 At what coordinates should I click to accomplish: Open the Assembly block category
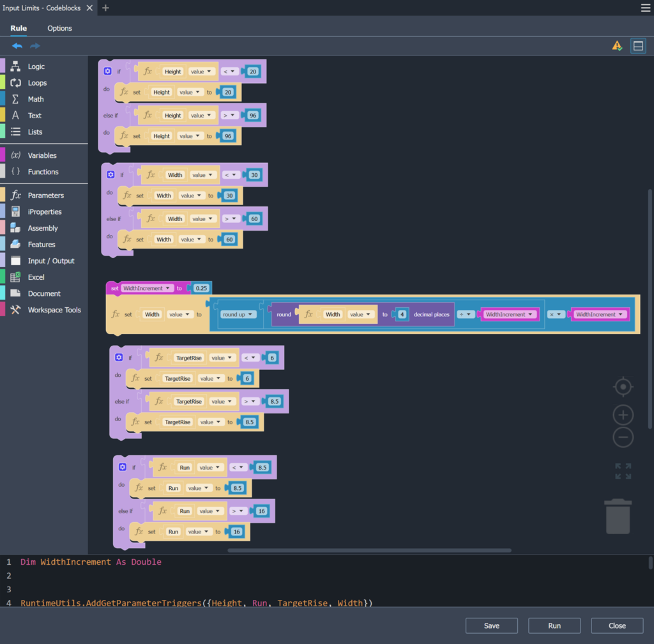coord(44,227)
